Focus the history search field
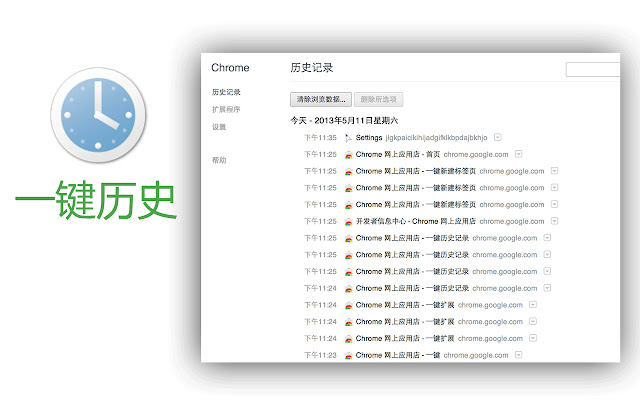The height and width of the screenshot is (400, 640). [593, 69]
